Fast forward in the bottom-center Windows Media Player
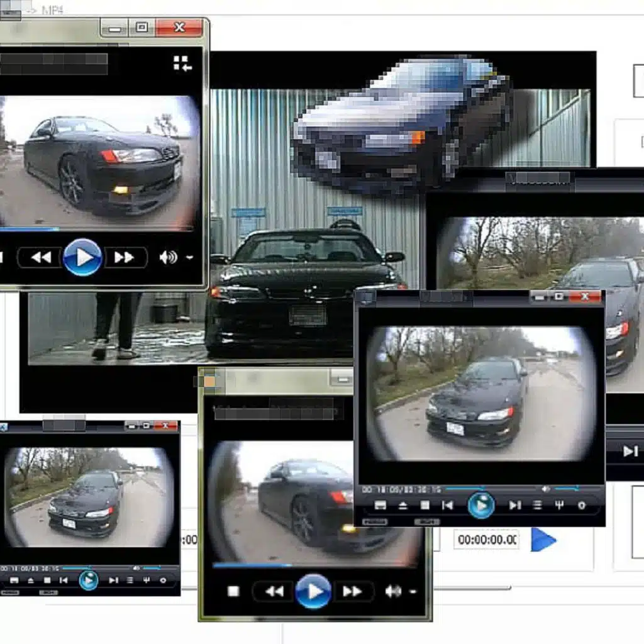Viewport: 644px width, 644px height. pyautogui.click(x=352, y=591)
